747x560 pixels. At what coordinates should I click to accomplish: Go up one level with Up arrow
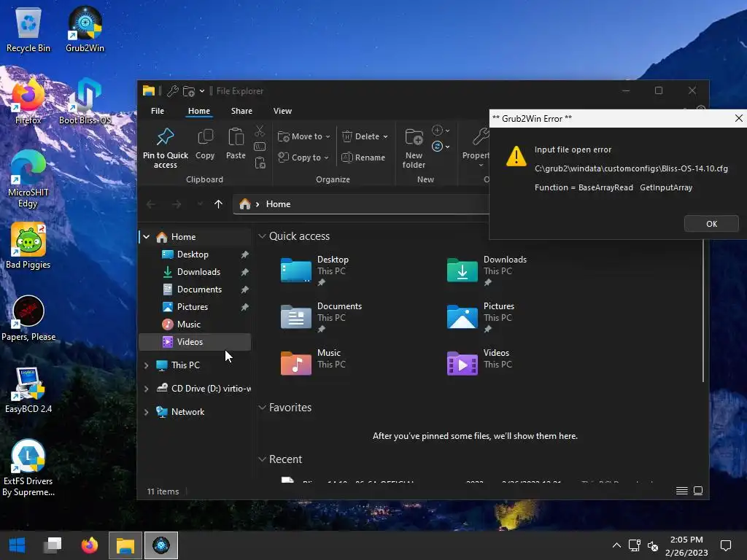coord(218,204)
